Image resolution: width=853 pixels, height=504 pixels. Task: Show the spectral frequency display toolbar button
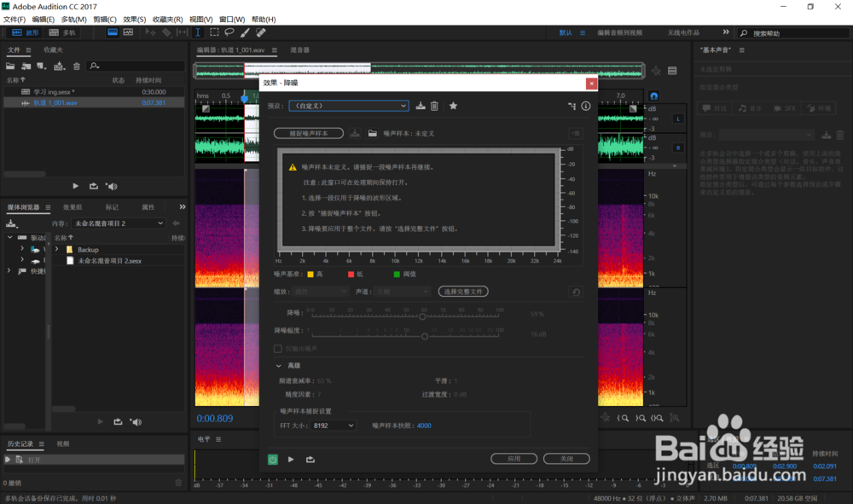113,32
